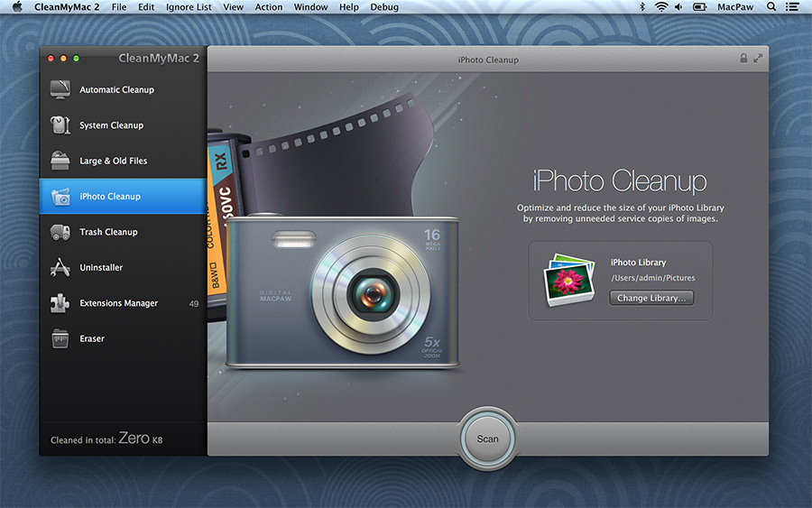Screen dimensions: 812x508
Task: Open Spotlight search magnifier
Action: 771,6
